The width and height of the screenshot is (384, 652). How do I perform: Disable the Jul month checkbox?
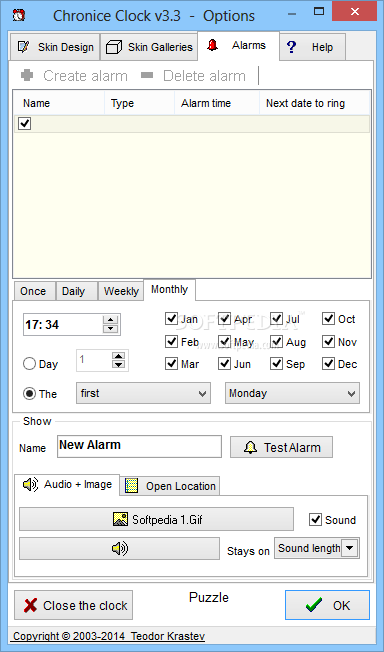[277, 319]
